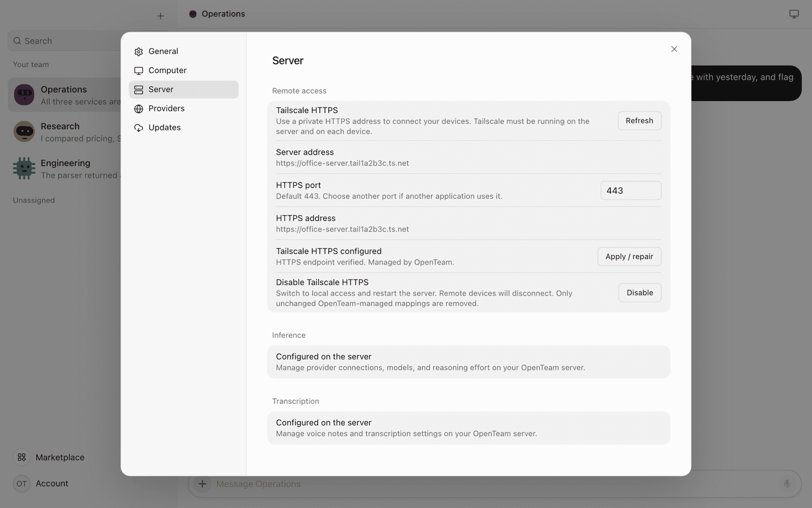Click the Operations icon in the chat header
812x508 pixels.
[193, 14]
